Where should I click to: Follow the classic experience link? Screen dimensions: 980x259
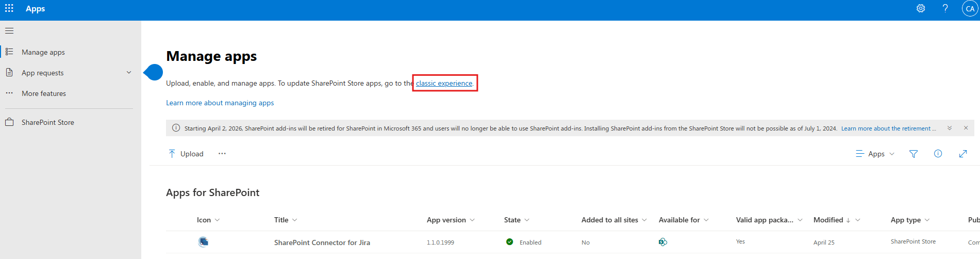coord(444,83)
